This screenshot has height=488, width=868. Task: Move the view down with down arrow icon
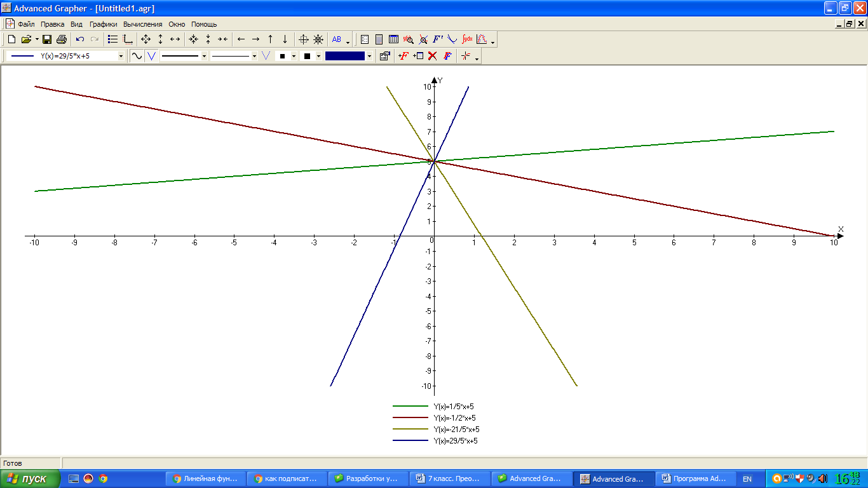(x=285, y=39)
